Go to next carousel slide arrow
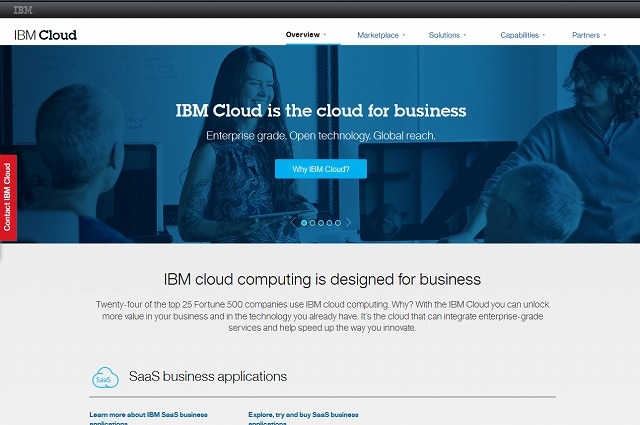 coord(349,223)
